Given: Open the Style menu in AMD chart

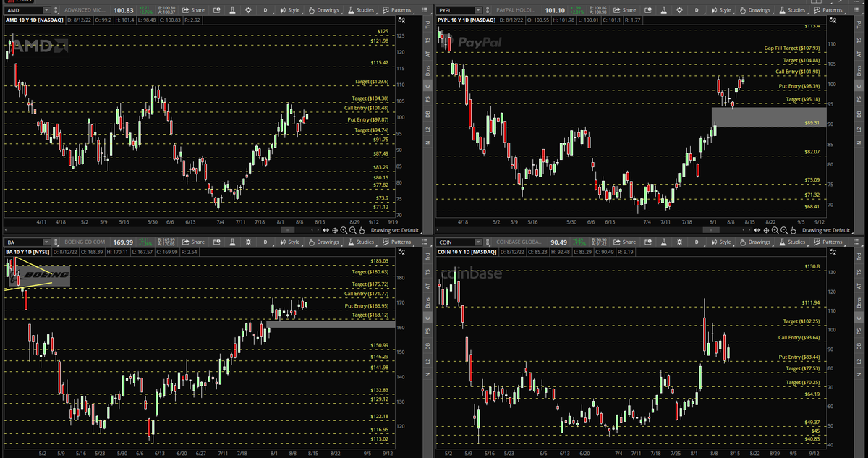Looking at the screenshot, I should [291, 10].
